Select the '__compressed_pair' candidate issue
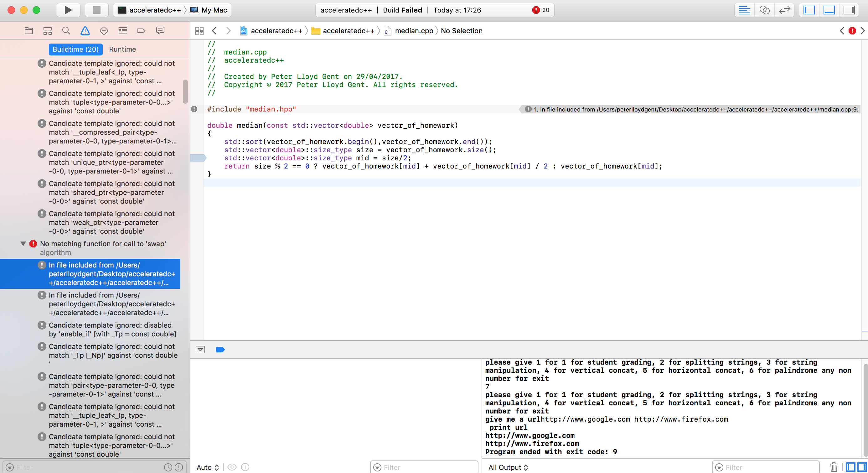This screenshot has width=868, height=473. tap(90, 132)
